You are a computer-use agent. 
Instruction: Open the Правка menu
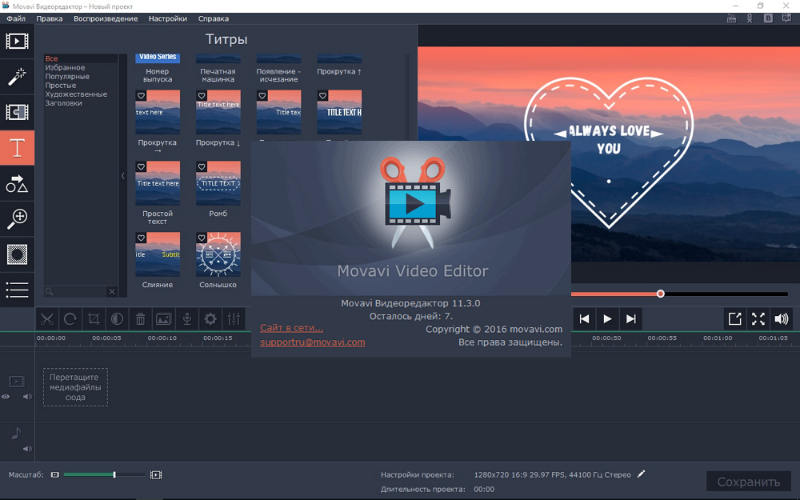coord(49,18)
